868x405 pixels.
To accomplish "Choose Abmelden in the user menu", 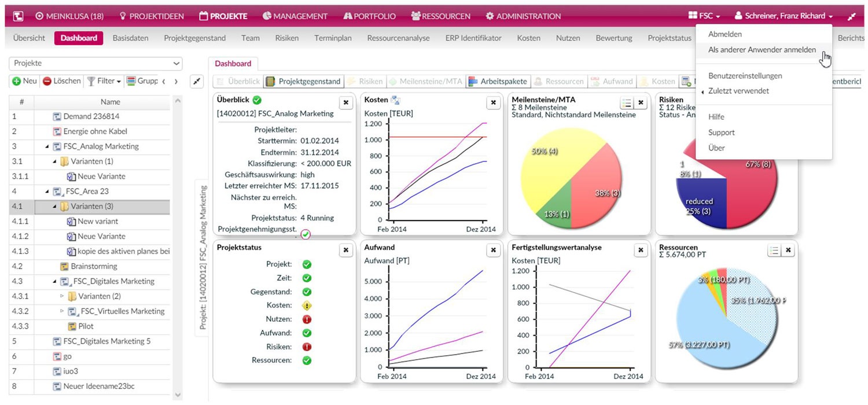I will [724, 34].
